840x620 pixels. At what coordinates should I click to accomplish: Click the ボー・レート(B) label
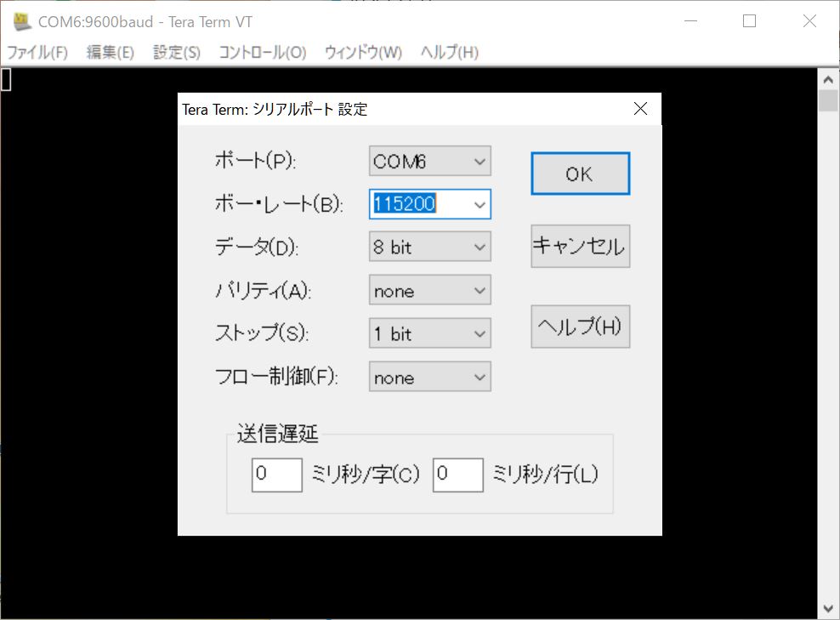(279, 203)
